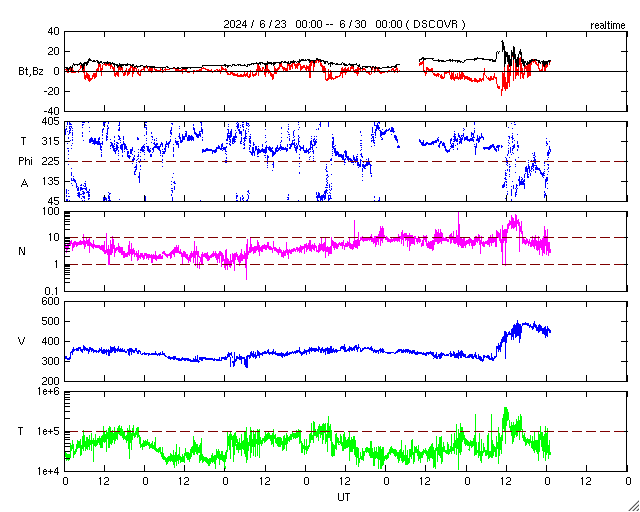Viewport: 640px width, 512px height.
Task: Select the 'N' density panel label
Action: [x=22, y=251]
